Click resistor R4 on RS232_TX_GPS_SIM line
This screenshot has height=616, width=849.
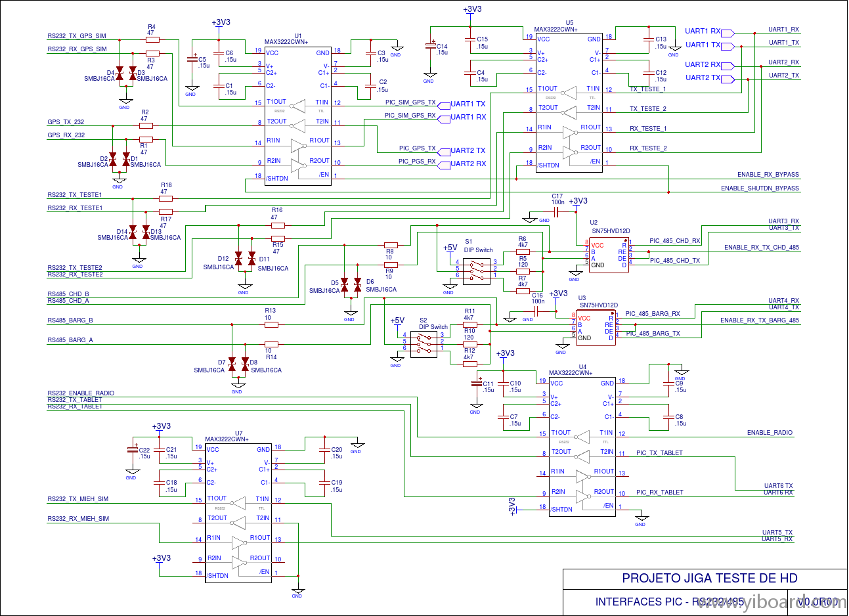(x=152, y=40)
